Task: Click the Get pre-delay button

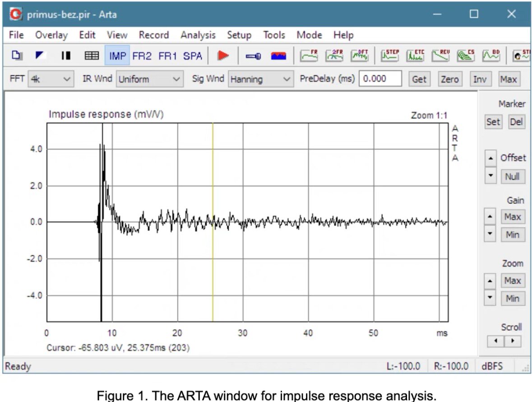Action: pos(419,79)
